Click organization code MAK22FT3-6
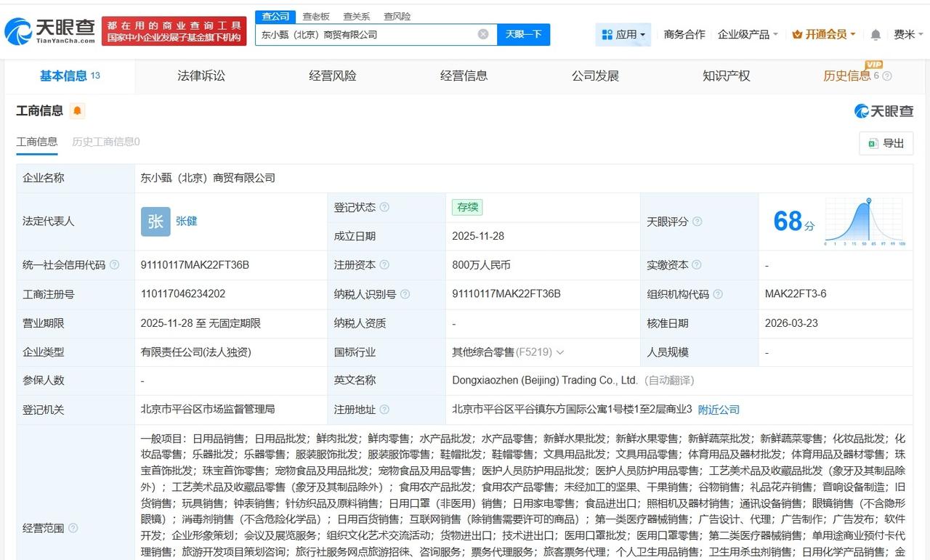 click(796, 294)
